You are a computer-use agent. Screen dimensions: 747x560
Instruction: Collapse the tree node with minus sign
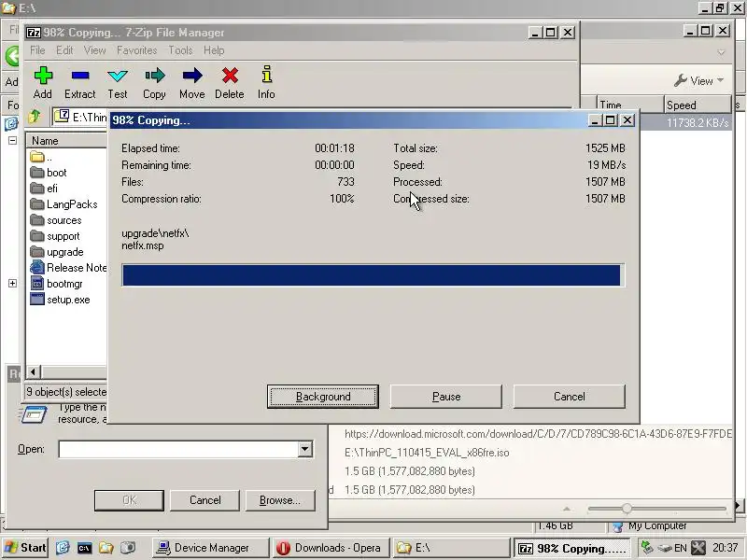point(12,141)
